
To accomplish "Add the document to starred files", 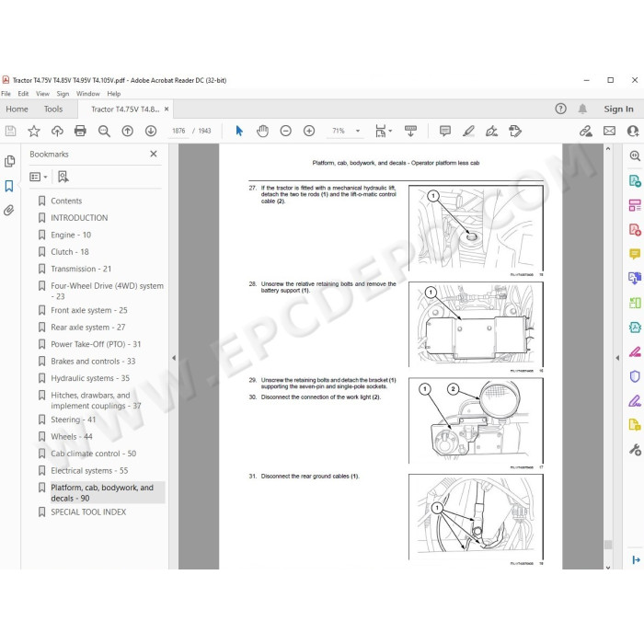I will [x=34, y=131].
